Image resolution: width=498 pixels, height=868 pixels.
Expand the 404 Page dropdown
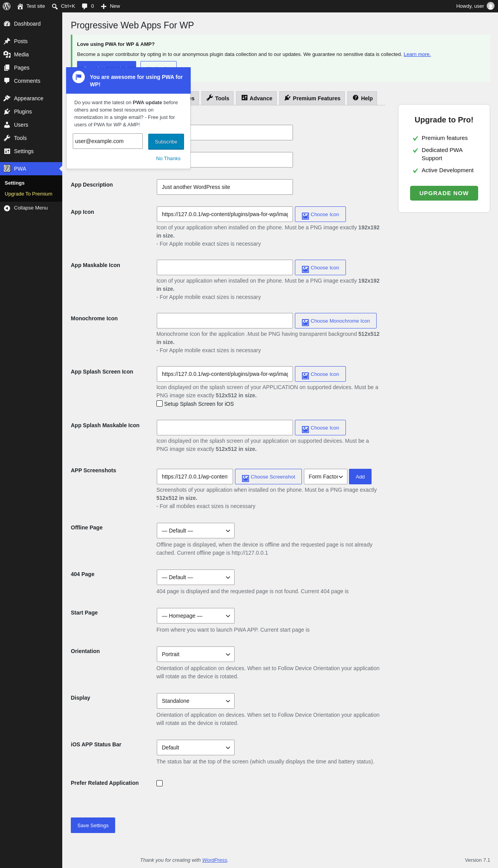(196, 577)
